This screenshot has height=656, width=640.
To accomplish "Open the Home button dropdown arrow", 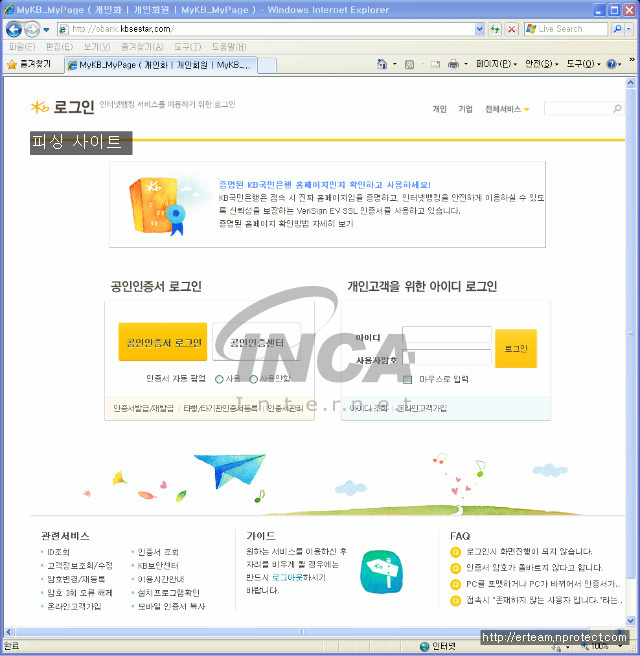I will 394,64.
